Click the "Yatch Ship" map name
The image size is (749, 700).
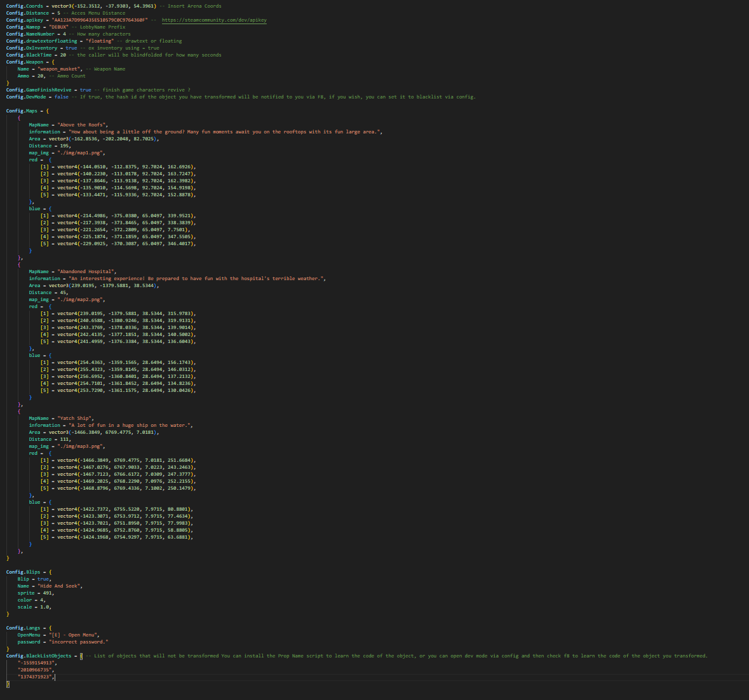pos(76,419)
